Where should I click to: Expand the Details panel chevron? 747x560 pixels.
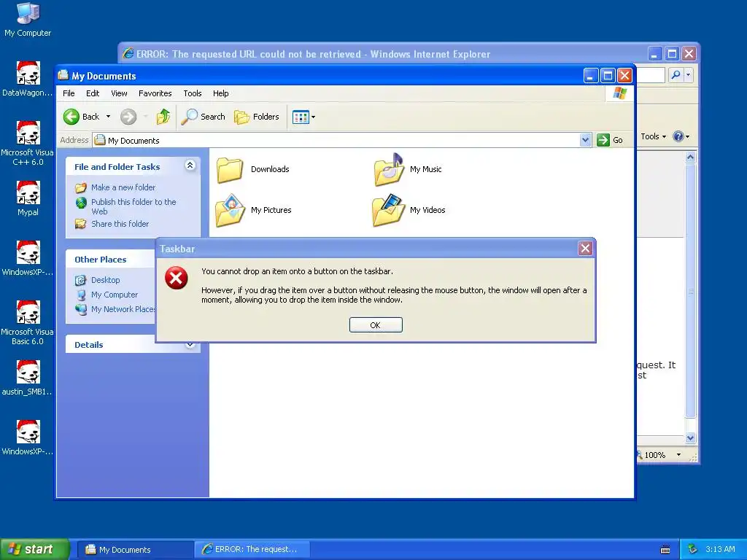tap(190, 344)
